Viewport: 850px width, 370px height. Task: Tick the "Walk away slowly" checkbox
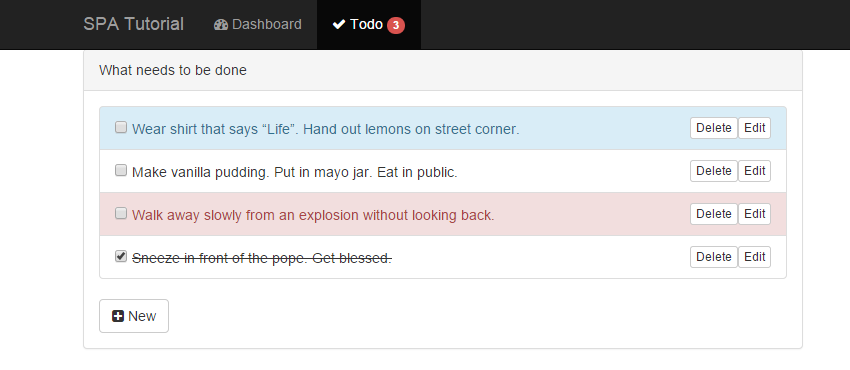121,213
